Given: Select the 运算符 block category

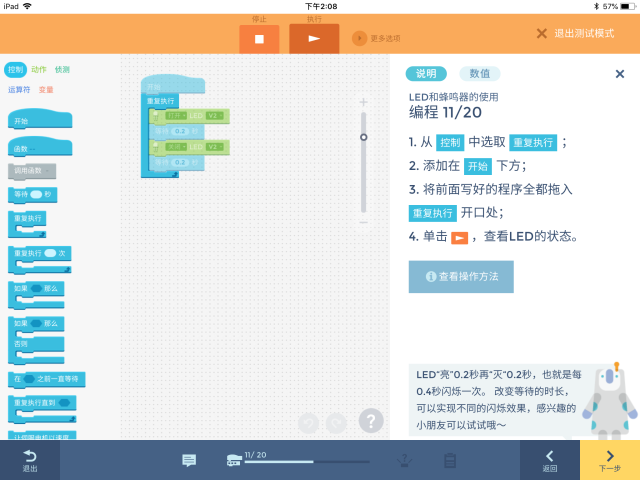Looking at the screenshot, I should tap(19, 90).
